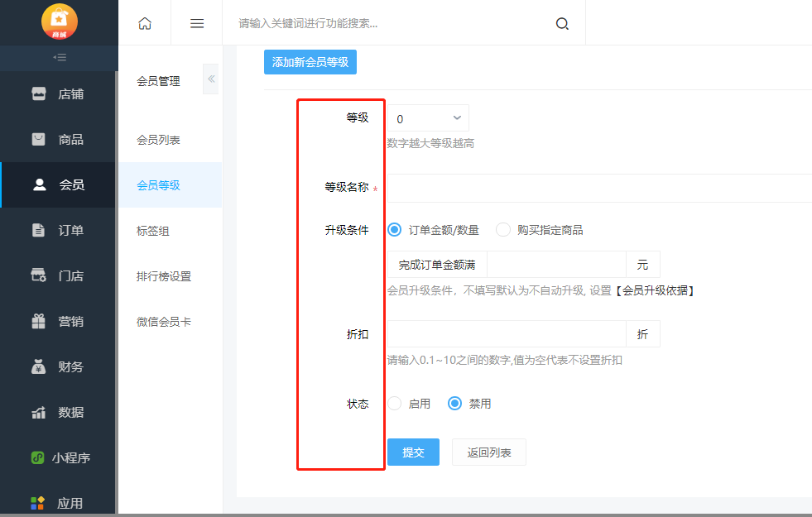Focus the 等级名称 input field
This screenshot has height=517, width=812.
click(599, 188)
